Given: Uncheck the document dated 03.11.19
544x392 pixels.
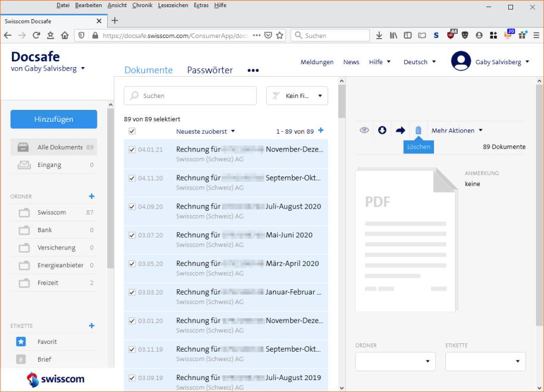Looking at the screenshot, I should [132, 349].
